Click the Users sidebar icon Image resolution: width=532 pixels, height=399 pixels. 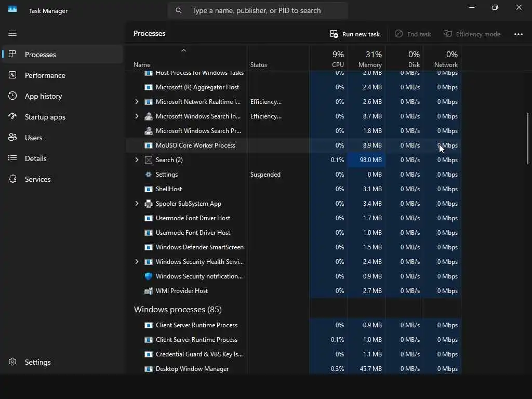click(12, 137)
